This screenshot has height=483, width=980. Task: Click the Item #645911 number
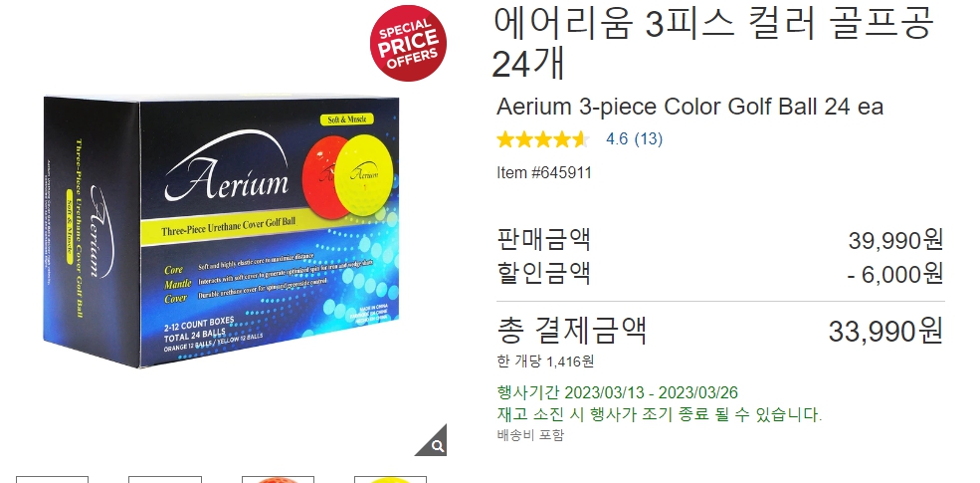[x=544, y=172]
